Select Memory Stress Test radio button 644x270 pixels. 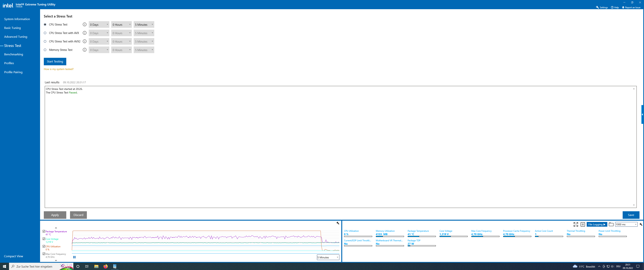pyautogui.click(x=45, y=50)
